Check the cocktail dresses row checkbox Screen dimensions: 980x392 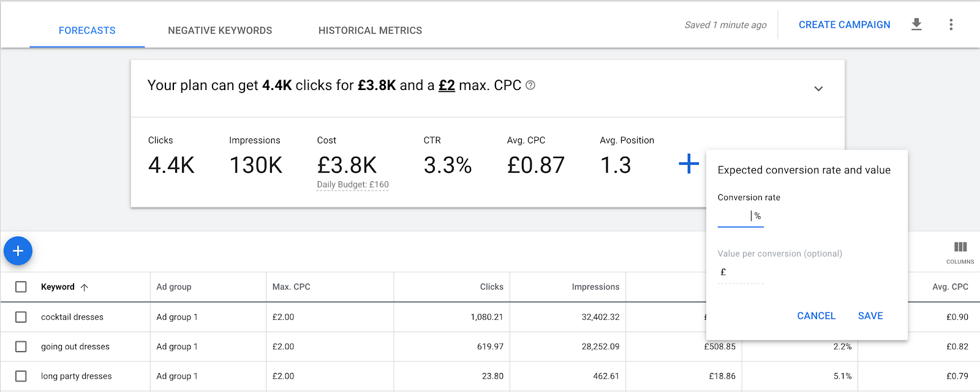click(21, 317)
